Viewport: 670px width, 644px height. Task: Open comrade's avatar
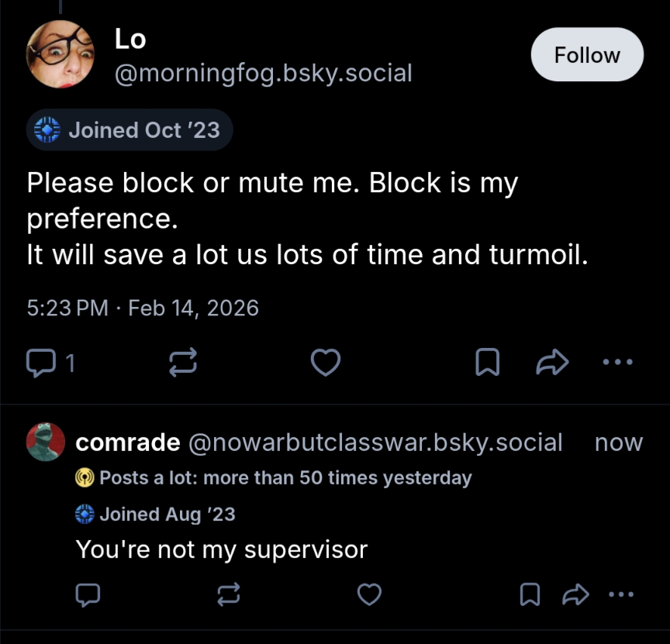46,442
